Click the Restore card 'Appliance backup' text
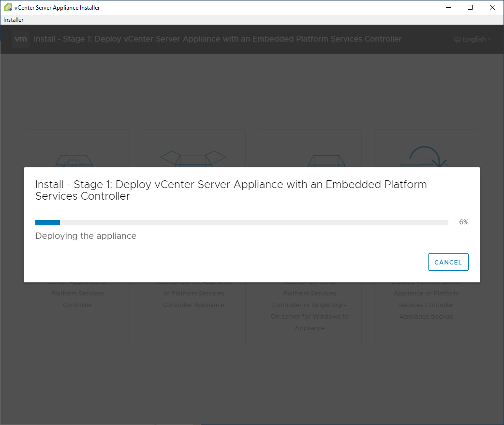 coord(426,317)
